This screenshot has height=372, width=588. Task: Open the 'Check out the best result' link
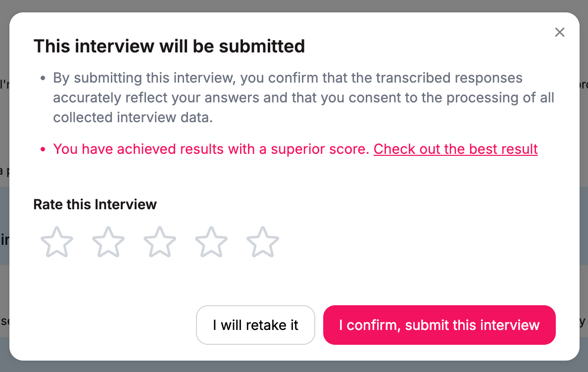(x=456, y=149)
